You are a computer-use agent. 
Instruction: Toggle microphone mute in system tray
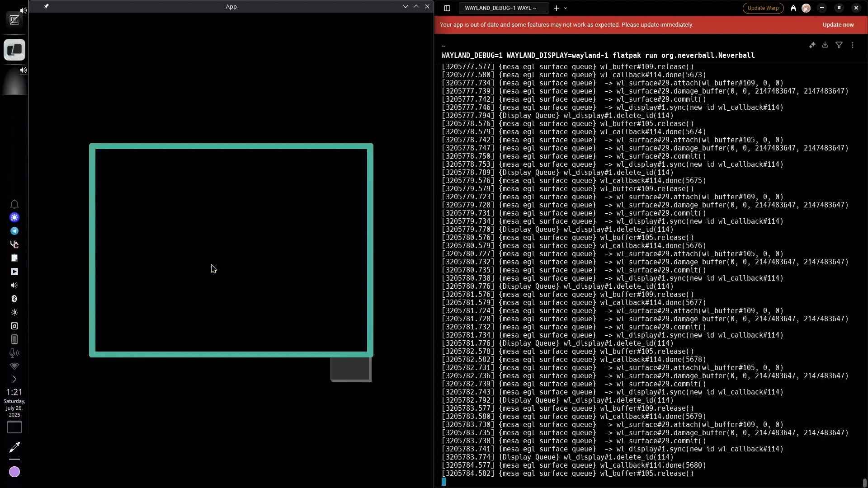pyautogui.click(x=14, y=353)
